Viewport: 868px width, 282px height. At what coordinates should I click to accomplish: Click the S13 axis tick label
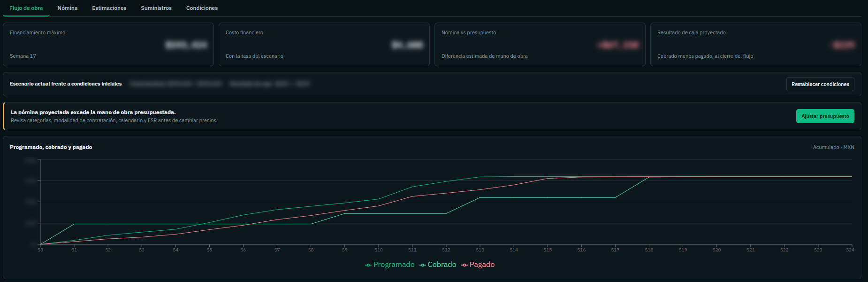pyautogui.click(x=480, y=250)
